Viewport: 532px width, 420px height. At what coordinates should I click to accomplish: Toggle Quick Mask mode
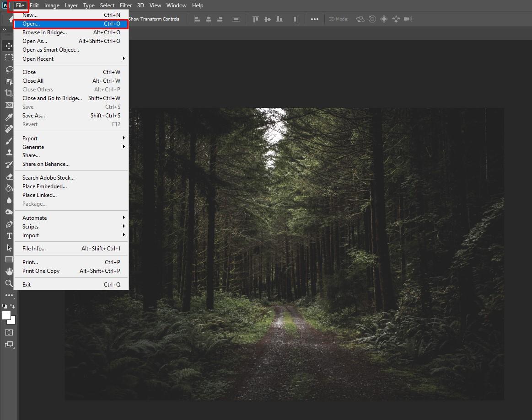pos(9,332)
